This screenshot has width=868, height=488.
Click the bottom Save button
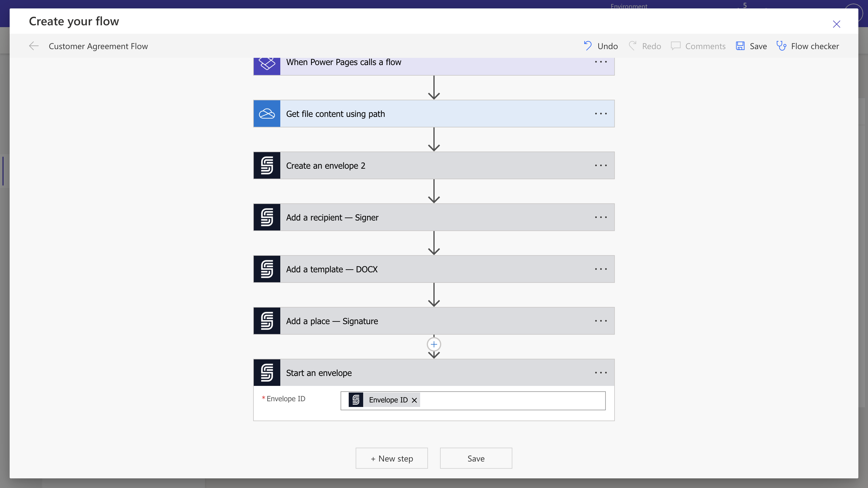click(476, 458)
